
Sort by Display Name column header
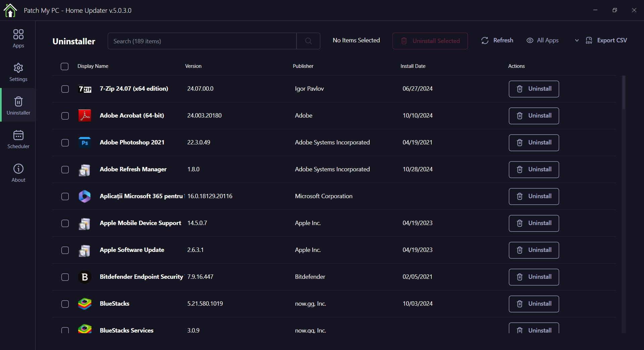[x=93, y=66]
